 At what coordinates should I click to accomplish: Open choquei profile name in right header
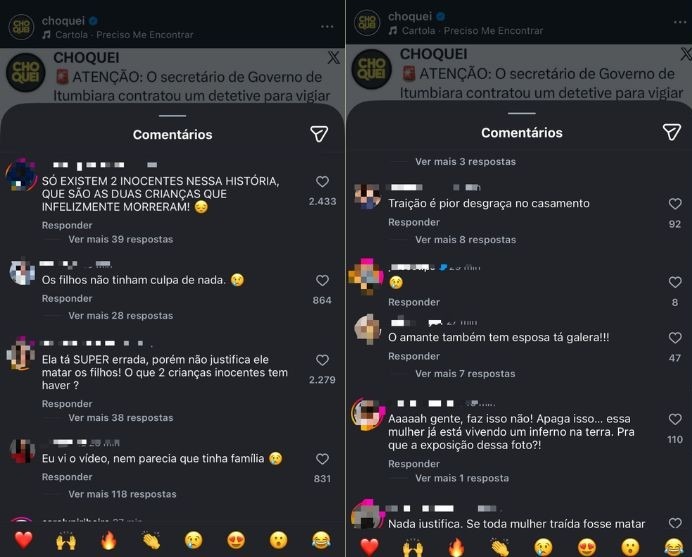pyautogui.click(x=410, y=16)
